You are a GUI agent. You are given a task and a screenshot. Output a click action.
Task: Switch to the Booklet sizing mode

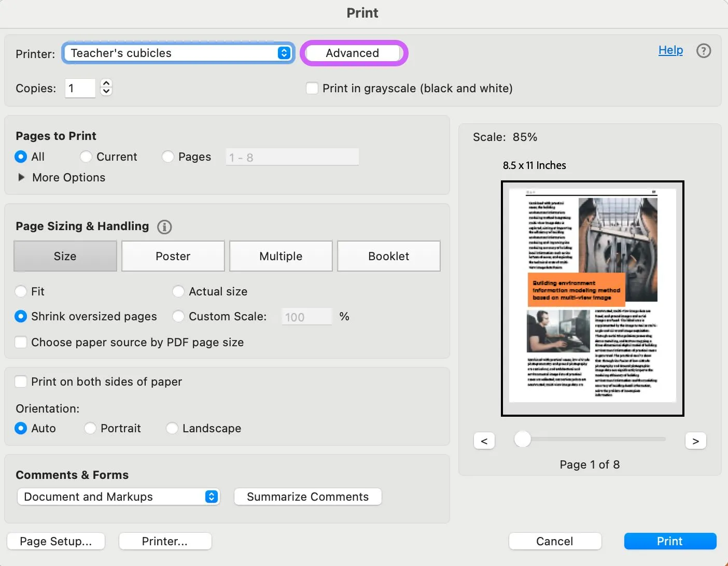coord(388,256)
